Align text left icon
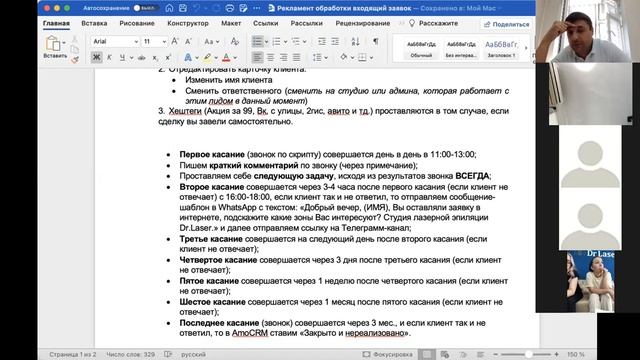 pos(257,58)
